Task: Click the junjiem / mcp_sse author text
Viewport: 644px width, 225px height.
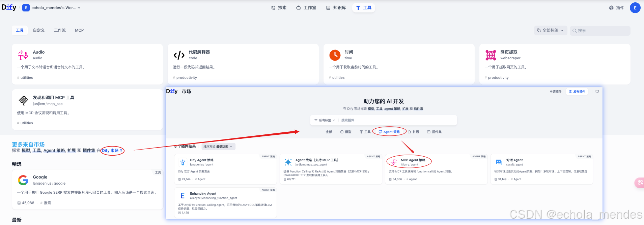Action: pos(48,104)
